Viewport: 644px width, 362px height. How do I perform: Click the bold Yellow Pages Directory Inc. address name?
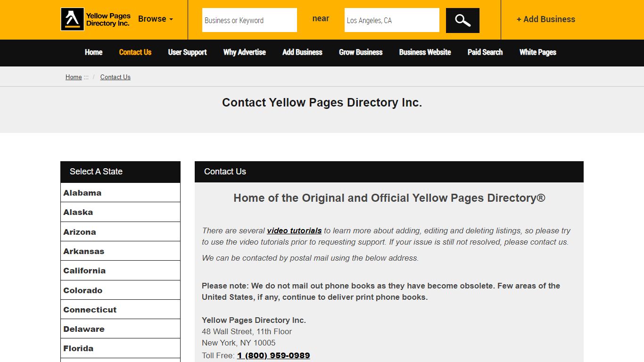(254, 320)
